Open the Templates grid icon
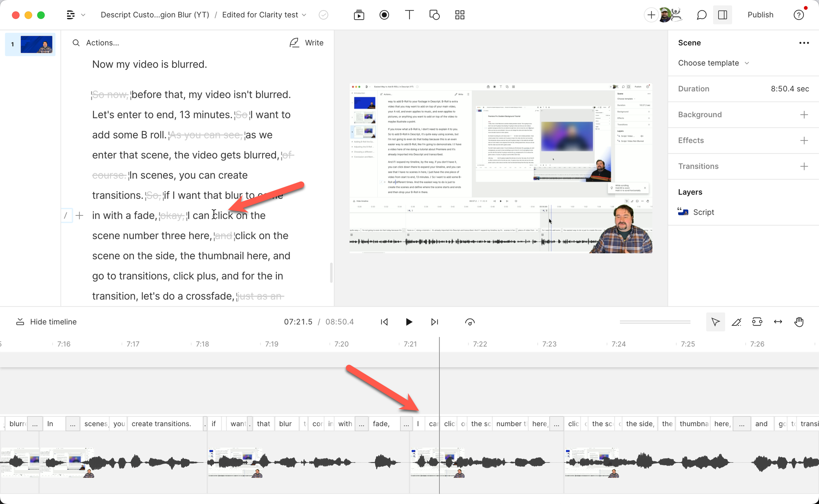819x504 pixels. 460,15
